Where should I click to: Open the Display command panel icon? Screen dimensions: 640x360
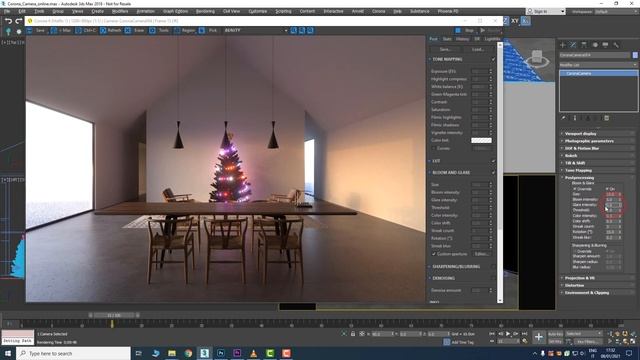point(605,45)
